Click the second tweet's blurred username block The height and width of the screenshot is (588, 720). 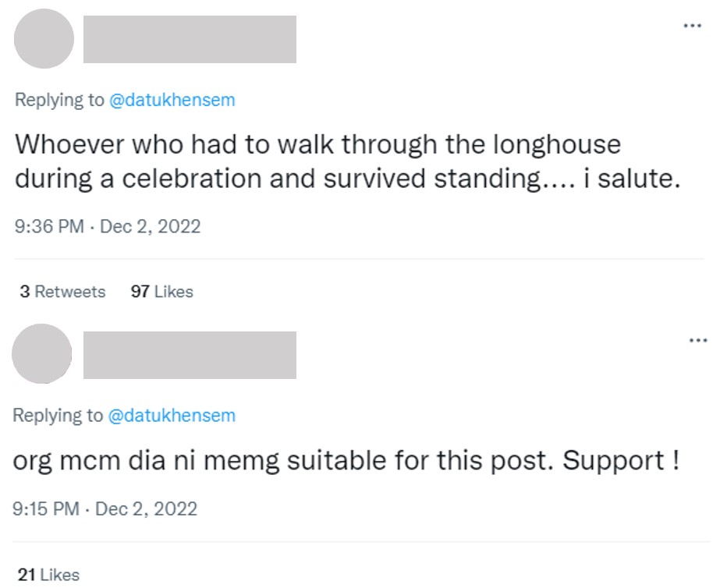coord(190,355)
